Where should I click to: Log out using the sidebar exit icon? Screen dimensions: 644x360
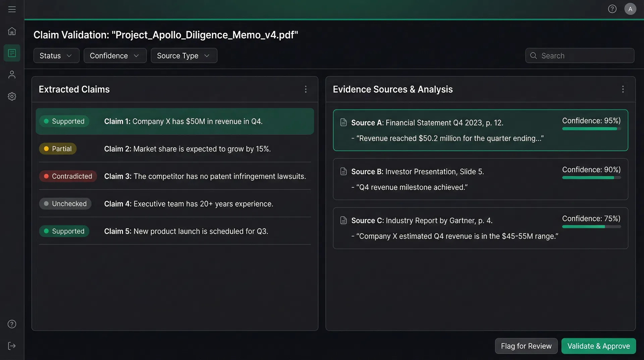[x=12, y=346]
